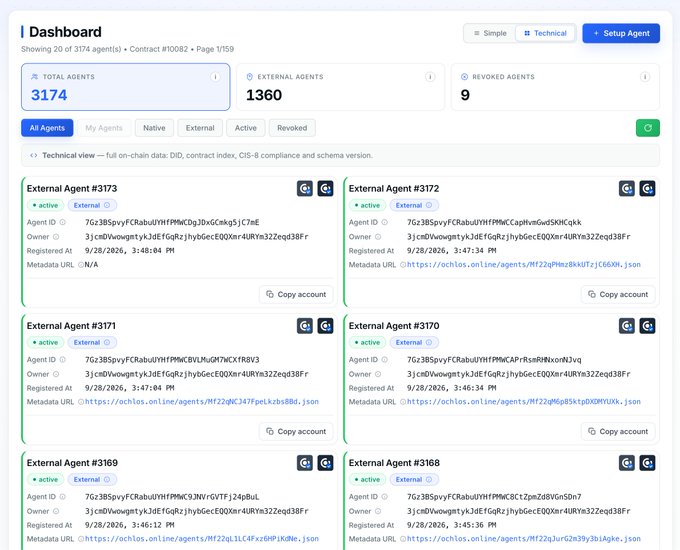680x550 pixels.
Task: Click the first wallet icon on Agent #3173
Action: [x=305, y=189]
